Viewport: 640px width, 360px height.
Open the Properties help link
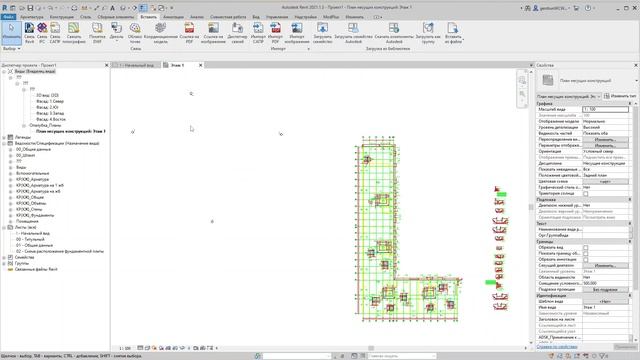point(557,347)
